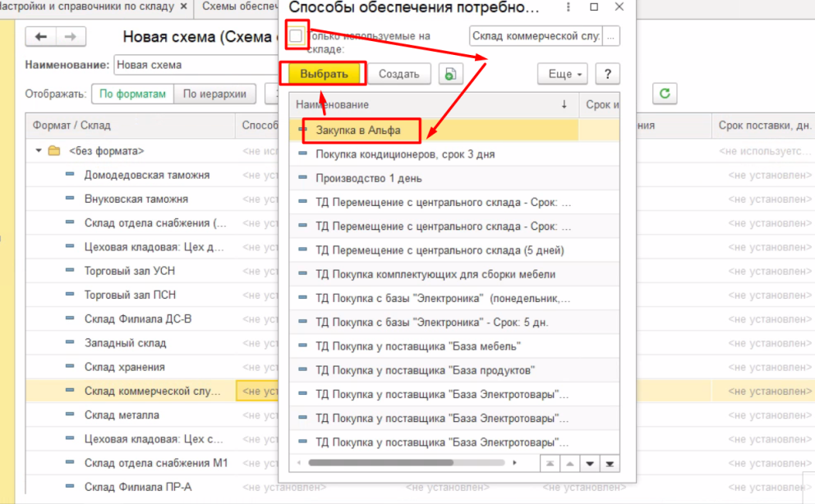This screenshot has height=504, width=815.
Task: Go back with the left arrow button
Action: tap(41, 36)
